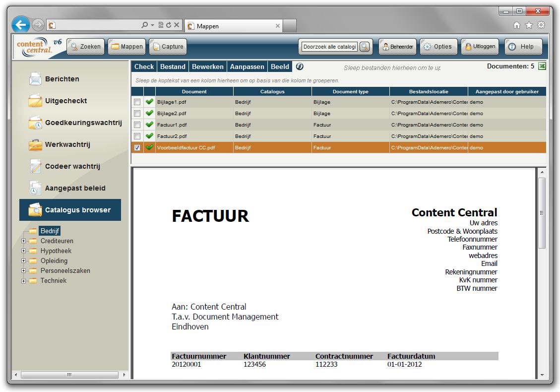Open the Aangepast beleid document icon
This screenshot has width=560, height=392.
click(35, 188)
